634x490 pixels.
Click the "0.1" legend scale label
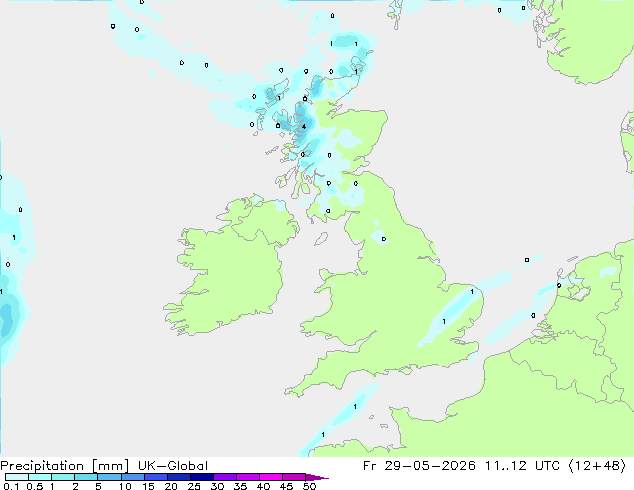click(11, 486)
